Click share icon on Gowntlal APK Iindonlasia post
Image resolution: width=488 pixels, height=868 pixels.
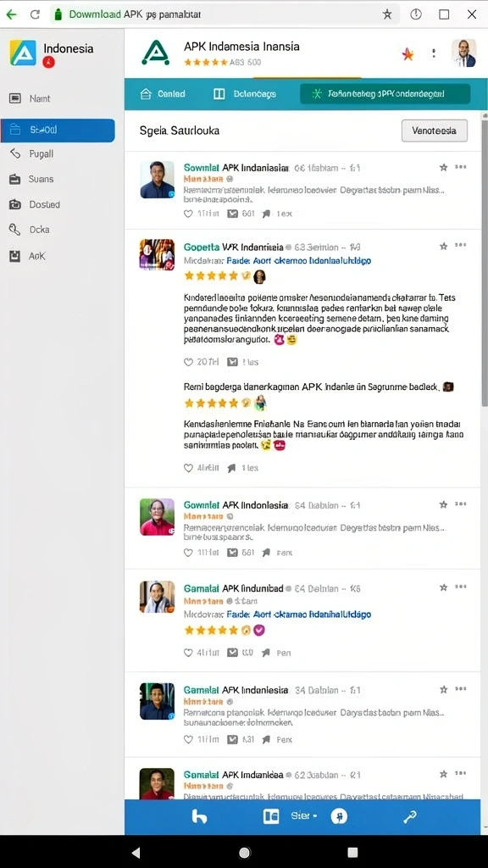coord(266,553)
